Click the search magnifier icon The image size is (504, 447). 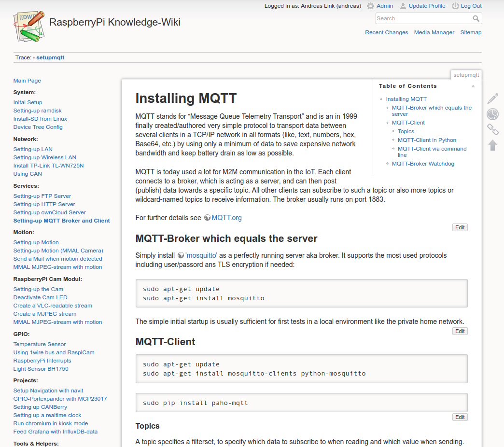point(476,19)
